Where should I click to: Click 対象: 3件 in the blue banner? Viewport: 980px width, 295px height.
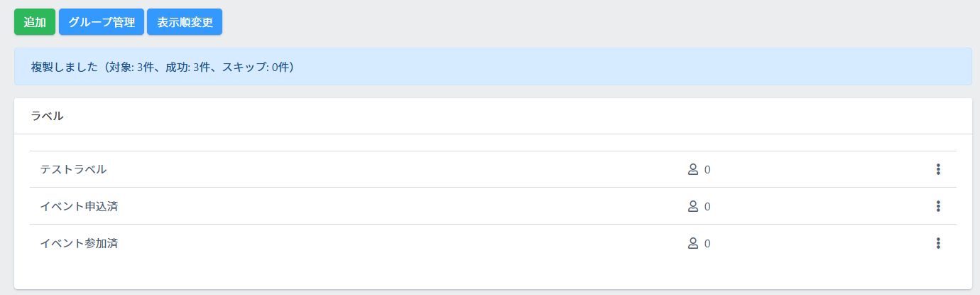coord(134,67)
